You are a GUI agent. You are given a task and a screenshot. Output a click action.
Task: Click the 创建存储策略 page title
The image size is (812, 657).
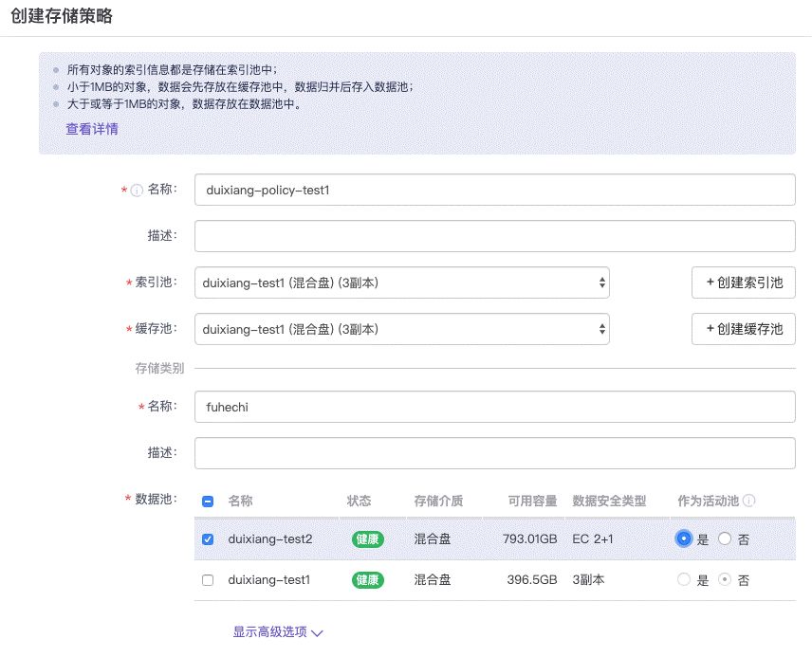[x=62, y=16]
